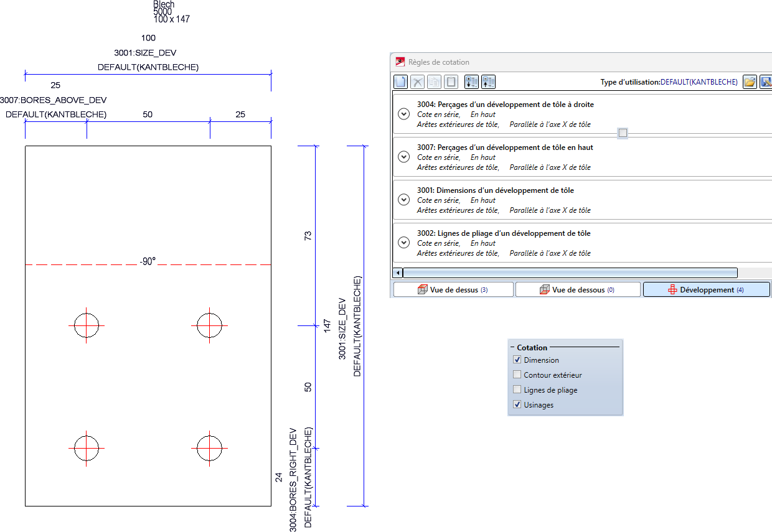Open usage type with the folder icon
The width and height of the screenshot is (772, 532).
pos(750,82)
